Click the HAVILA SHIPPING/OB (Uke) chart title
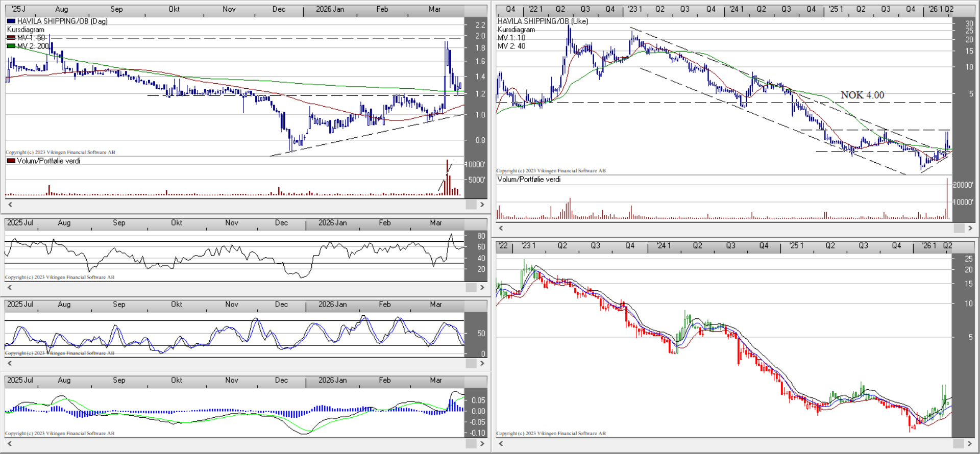The image size is (980, 454). pos(543,21)
